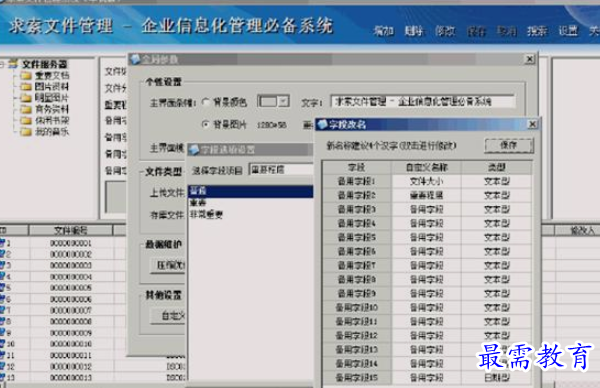Click the 自定义名称 column header
The image size is (600, 388).
click(x=426, y=167)
